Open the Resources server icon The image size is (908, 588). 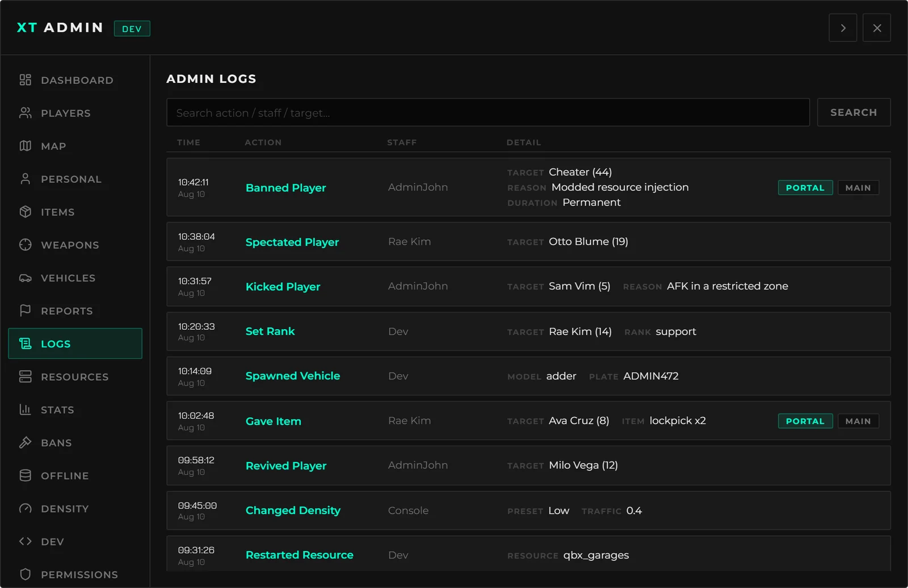coord(25,376)
